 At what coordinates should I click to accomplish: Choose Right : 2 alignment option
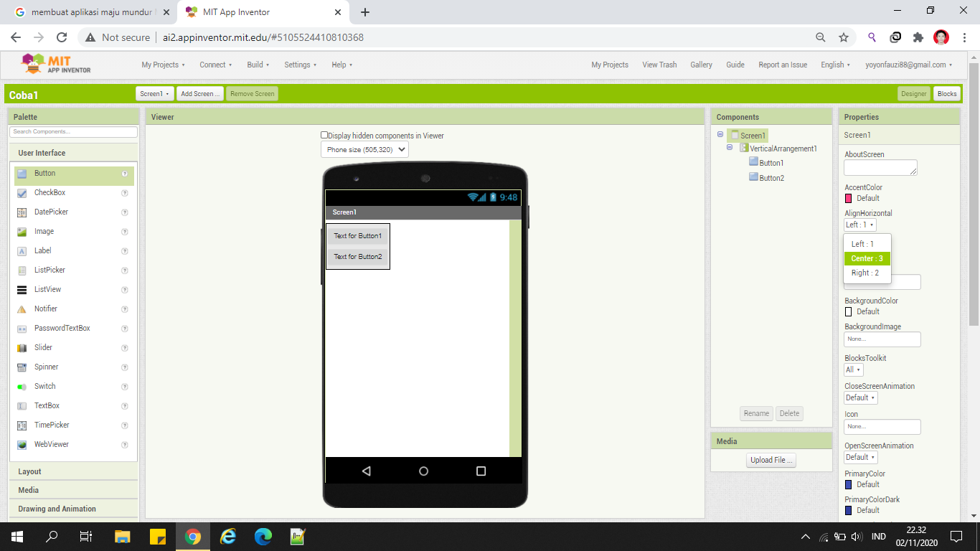point(867,273)
